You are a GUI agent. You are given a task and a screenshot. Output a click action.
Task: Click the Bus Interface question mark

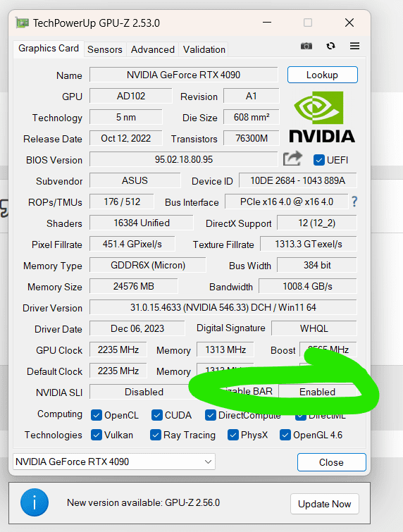[x=354, y=202]
